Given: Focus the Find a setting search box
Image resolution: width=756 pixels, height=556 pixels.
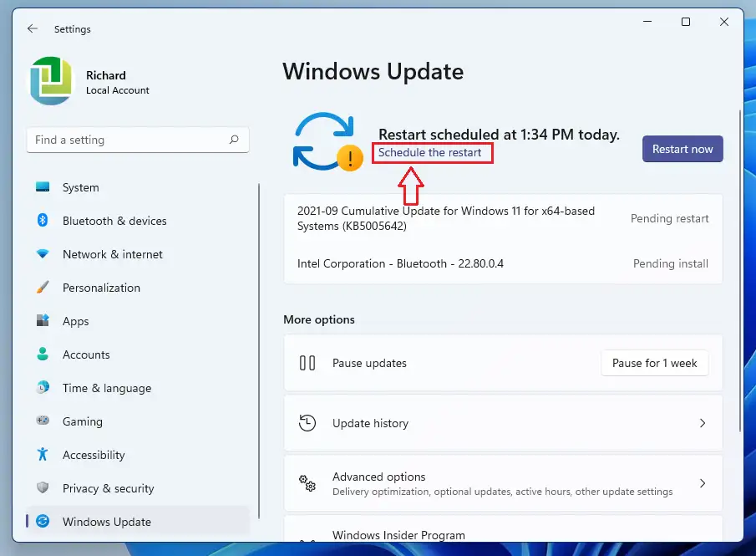Looking at the screenshot, I should (x=138, y=140).
